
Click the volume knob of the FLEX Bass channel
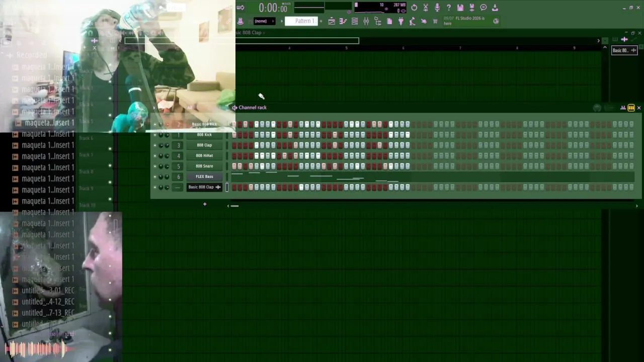click(x=167, y=177)
